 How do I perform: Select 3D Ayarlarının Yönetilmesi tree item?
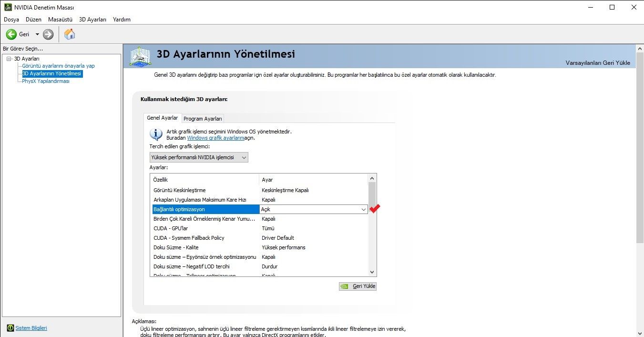[52, 73]
